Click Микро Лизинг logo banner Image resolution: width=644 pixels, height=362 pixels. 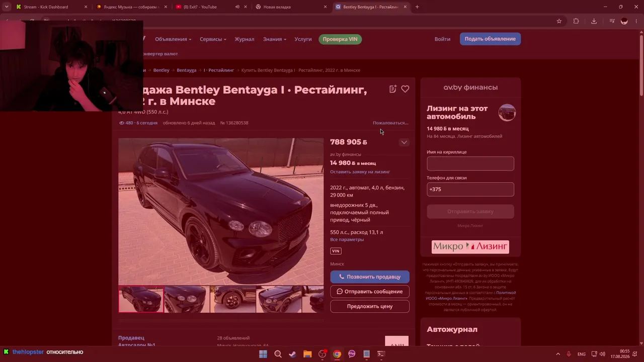click(x=470, y=247)
